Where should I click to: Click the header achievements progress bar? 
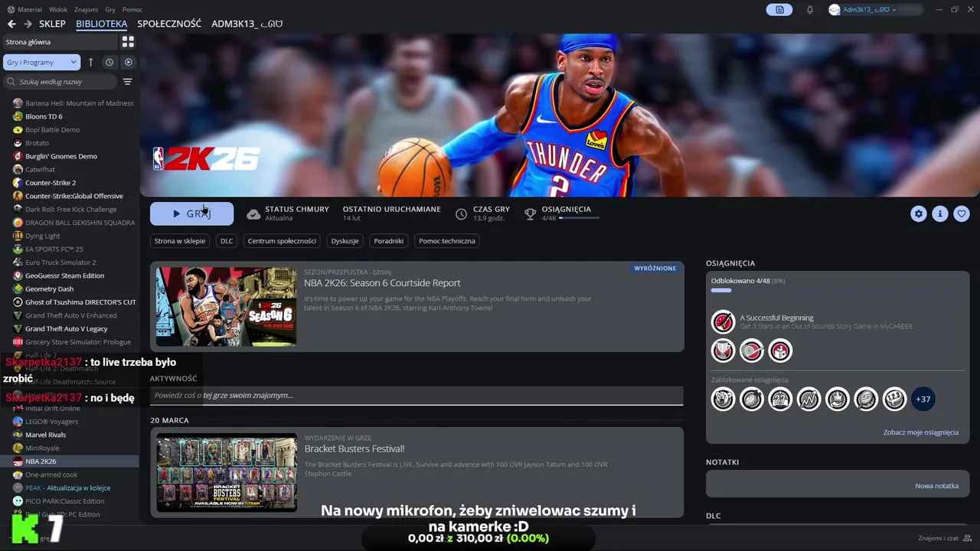click(x=579, y=218)
